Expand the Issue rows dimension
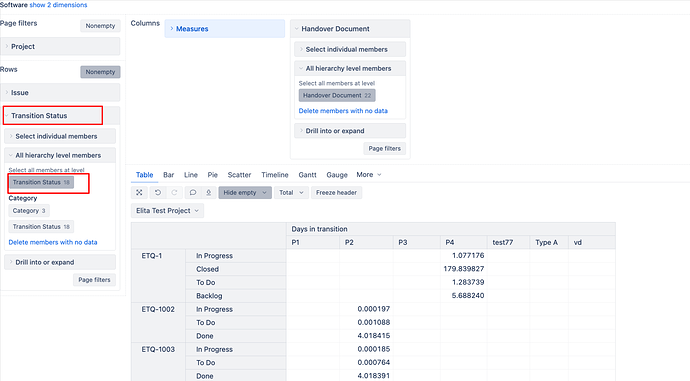 pos(60,92)
